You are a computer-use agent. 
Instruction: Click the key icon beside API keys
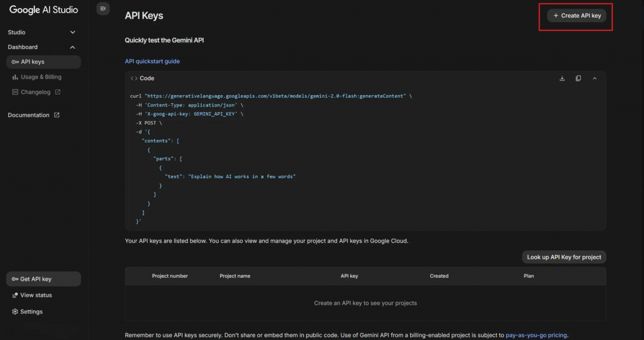[x=15, y=62]
